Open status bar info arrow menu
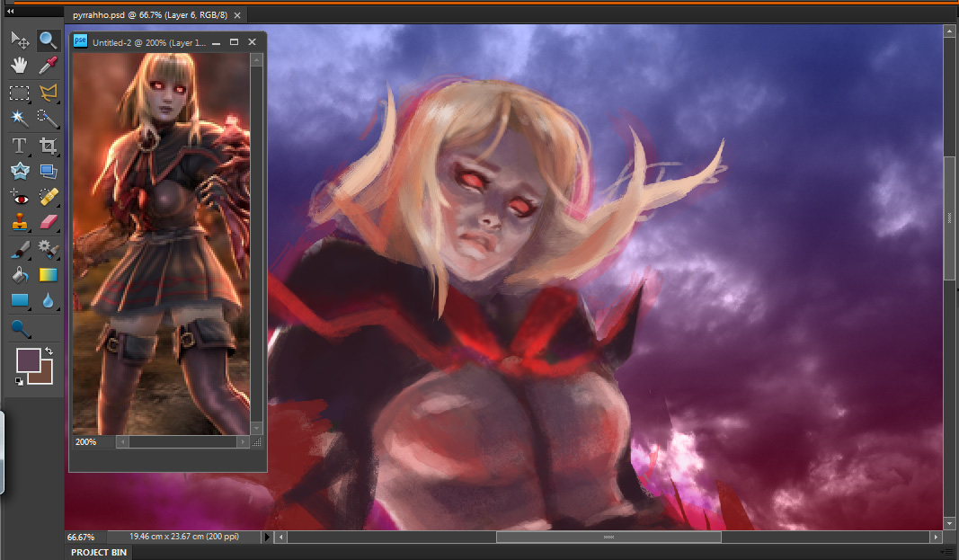959x560 pixels. point(266,537)
